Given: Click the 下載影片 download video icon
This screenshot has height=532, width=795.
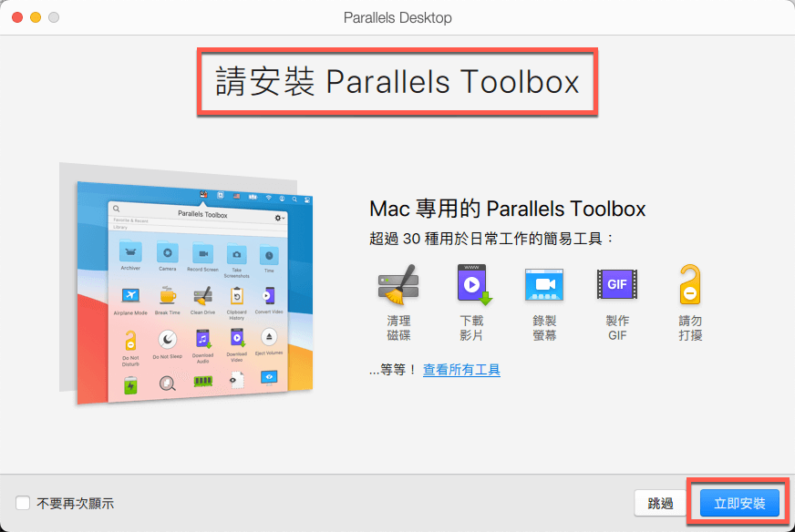Looking at the screenshot, I should pyautogui.click(x=474, y=285).
